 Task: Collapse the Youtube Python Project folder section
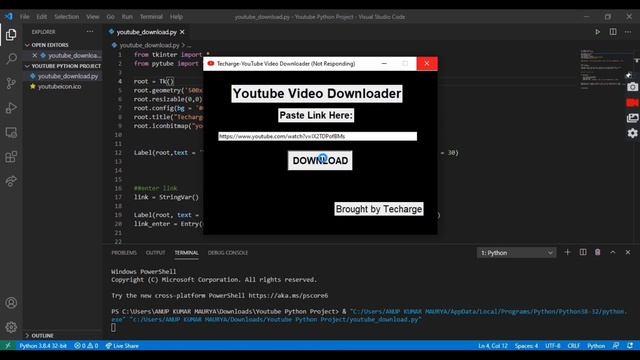[63, 66]
